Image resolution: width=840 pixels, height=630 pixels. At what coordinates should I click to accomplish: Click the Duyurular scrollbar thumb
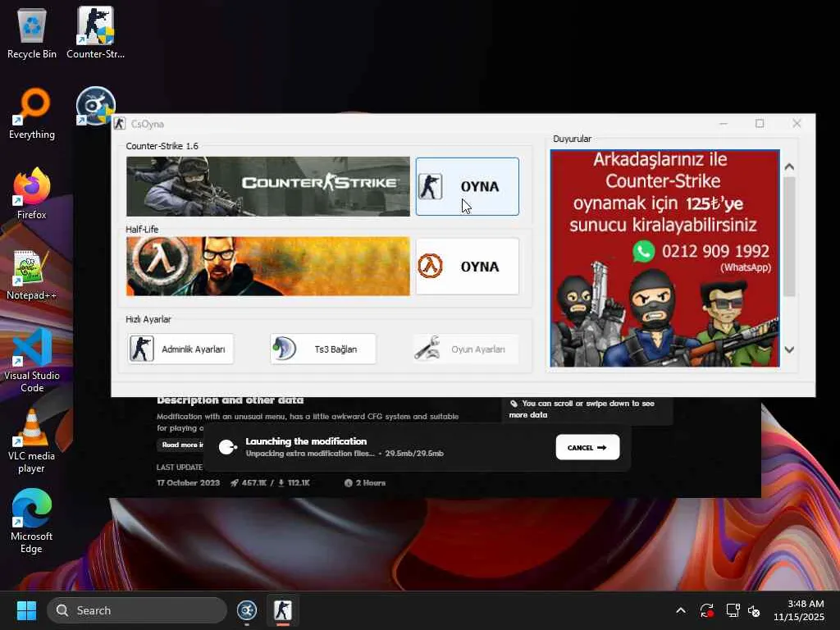tap(789, 236)
